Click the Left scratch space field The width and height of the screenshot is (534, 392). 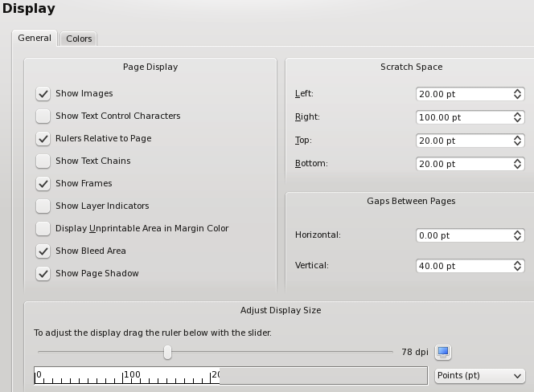pos(462,94)
